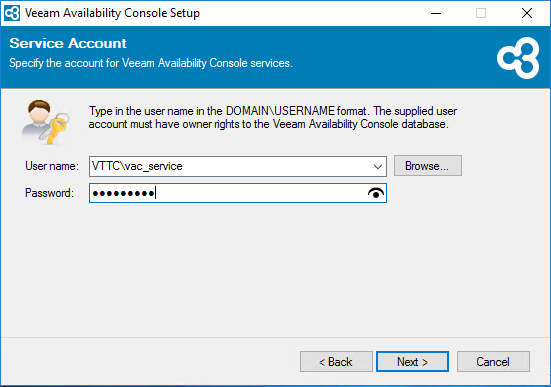Click the disabled maximize window button
Screen dimensions: 551x387
point(481,13)
